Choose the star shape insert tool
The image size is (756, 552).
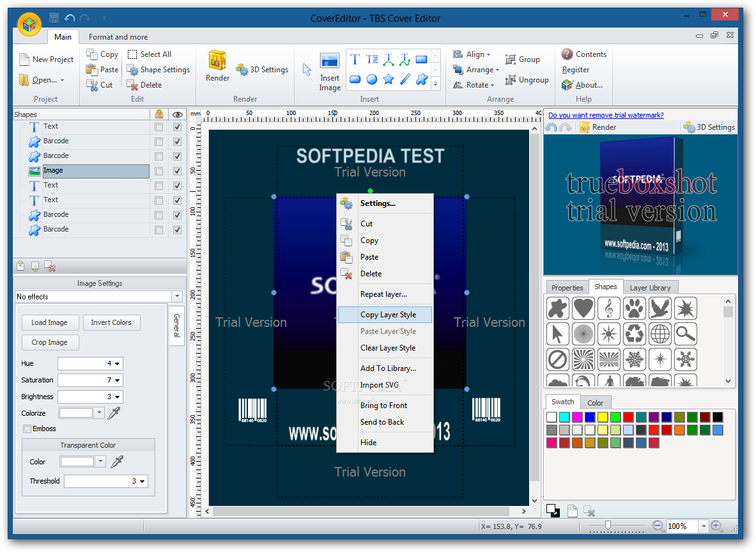click(388, 79)
